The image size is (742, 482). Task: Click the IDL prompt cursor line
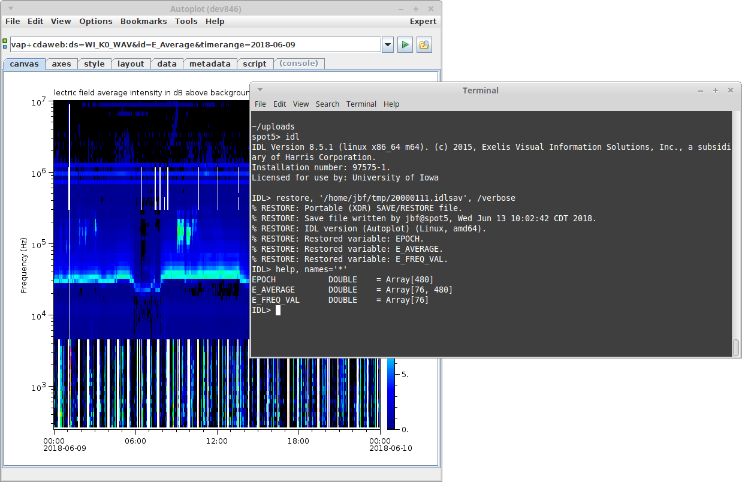tap(266, 310)
